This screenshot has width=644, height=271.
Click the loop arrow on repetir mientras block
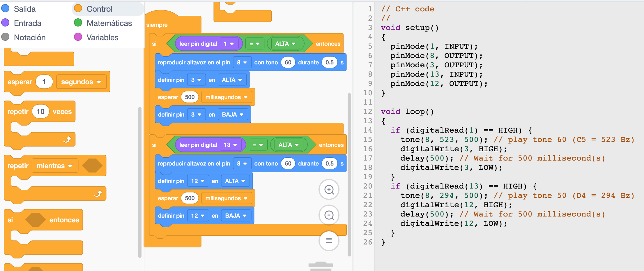pos(98,194)
